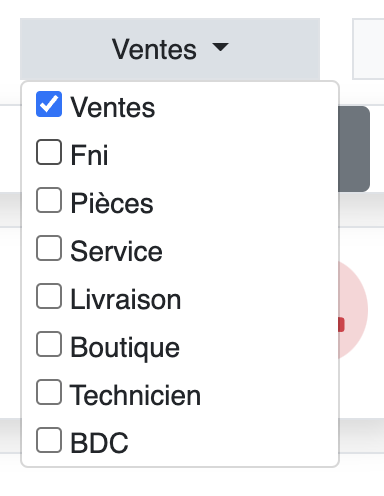Check the BDC checkbox

49,440
